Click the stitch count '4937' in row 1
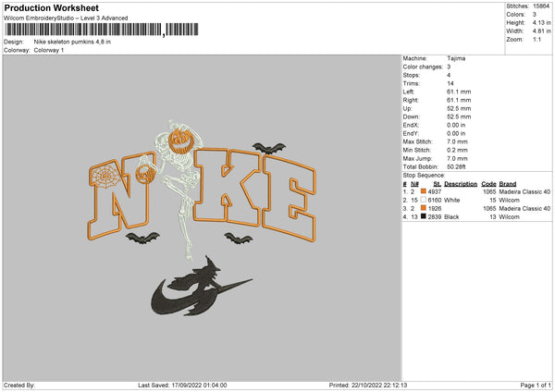The height and width of the screenshot is (392, 555). click(435, 191)
